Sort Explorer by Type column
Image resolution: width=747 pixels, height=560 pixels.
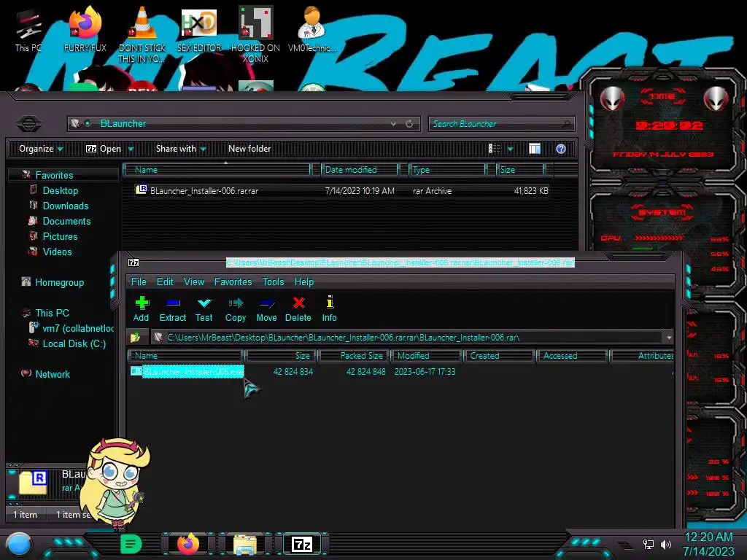pyautogui.click(x=446, y=170)
